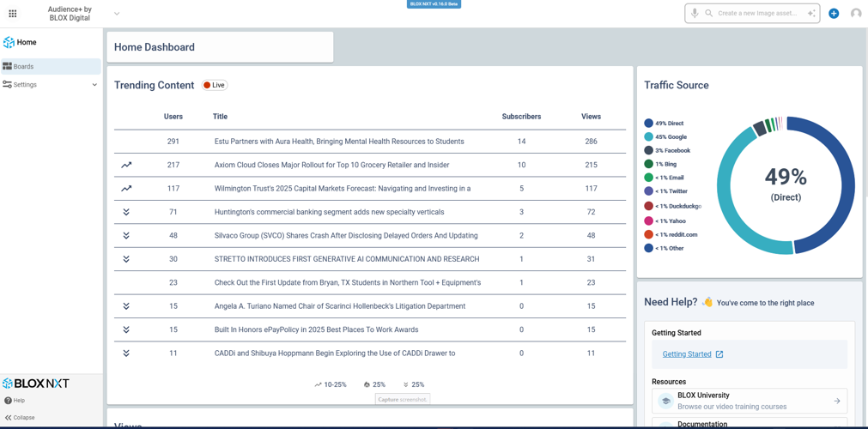Select the < 1% Email legend swatch
868x429 pixels.
(x=648, y=178)
